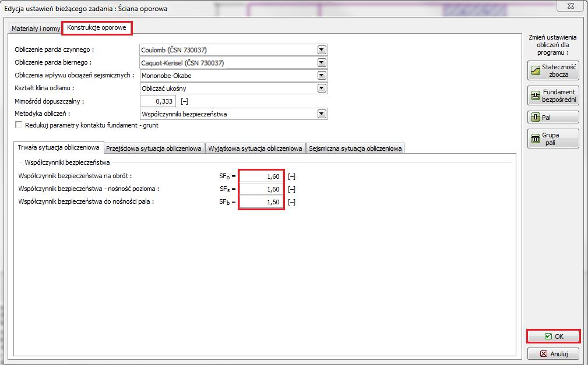Screen dimensions: 588x365
Task: Click the Współczynniki bezpieczeństwa combo box
Action: (x=234, y=114)
